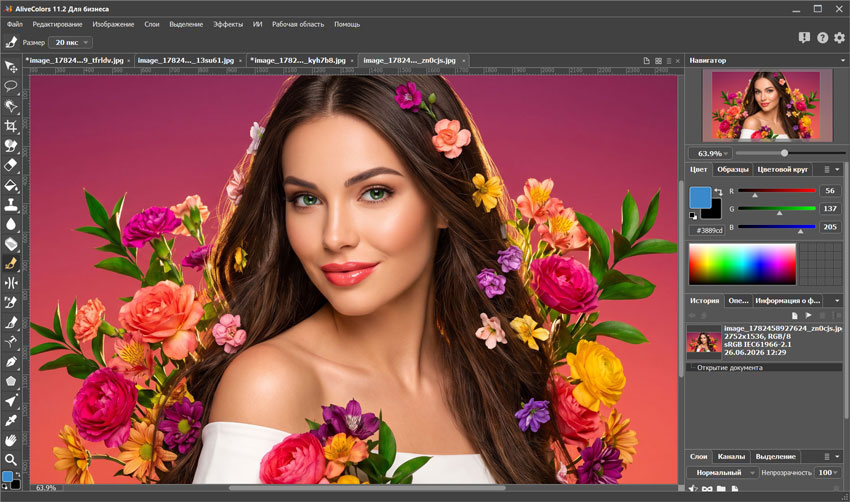Image resolution: width=850 pixels, height=502 pixels.
Task: Open the brush size 20 пкс dropdown
Action: point(70,42)
